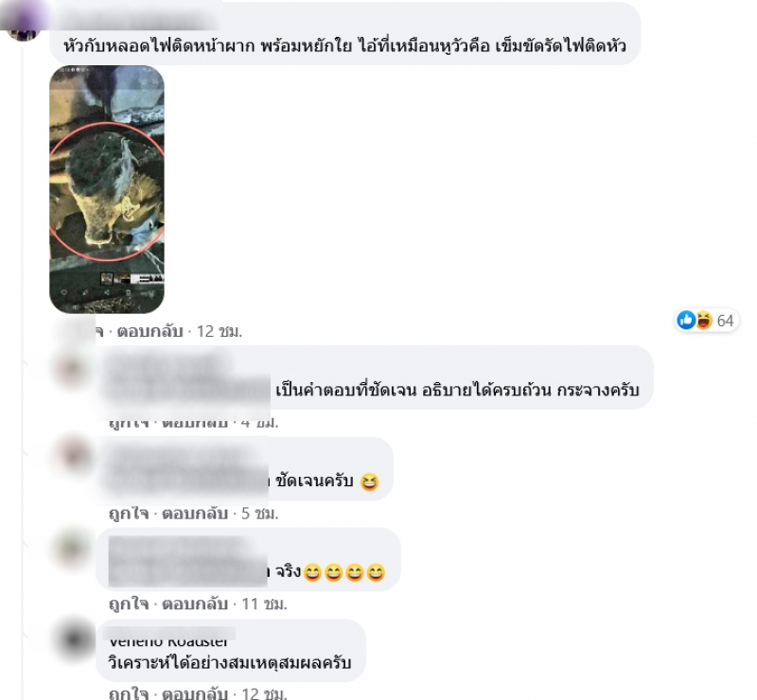Click ถูกใจ under the จริง reply
The width and height of the screenshot is (757, 700).
pyautogui.click(x=129, y=604)
